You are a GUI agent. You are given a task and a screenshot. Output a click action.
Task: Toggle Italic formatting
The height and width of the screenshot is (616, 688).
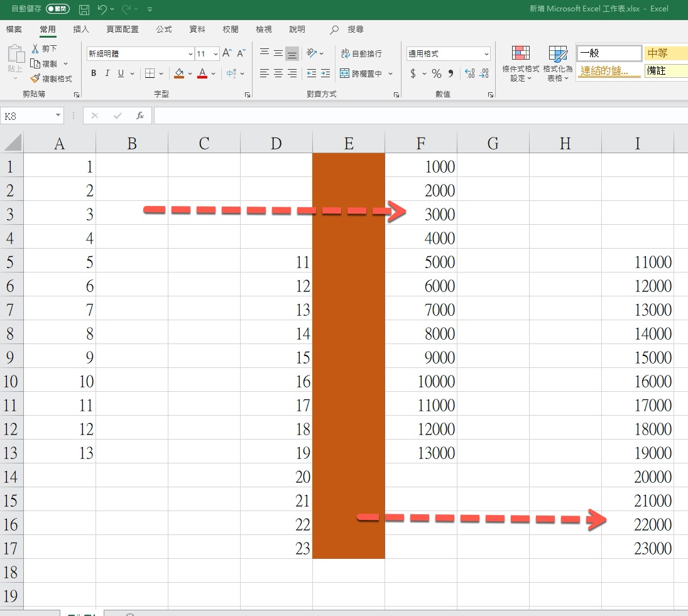107,73
